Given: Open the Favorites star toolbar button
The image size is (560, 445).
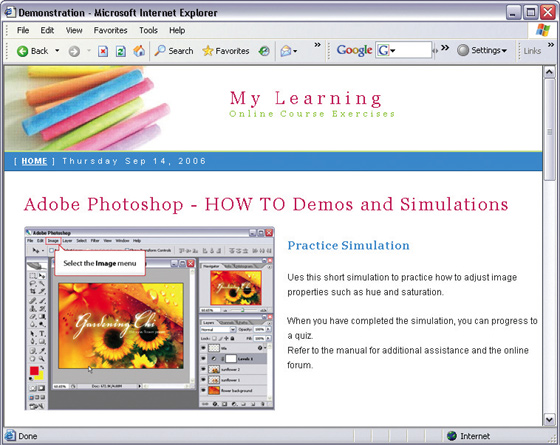Looking at the screenshot, I should 226,51.
